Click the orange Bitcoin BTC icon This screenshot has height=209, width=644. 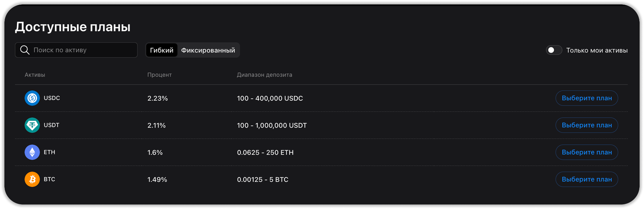click(x=32, y=179)
